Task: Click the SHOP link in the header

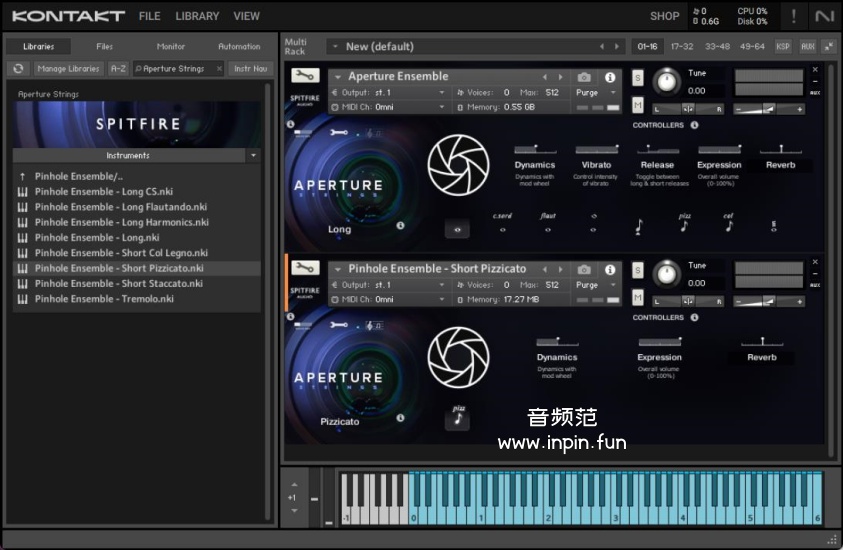Action: (x=664, y=16)
